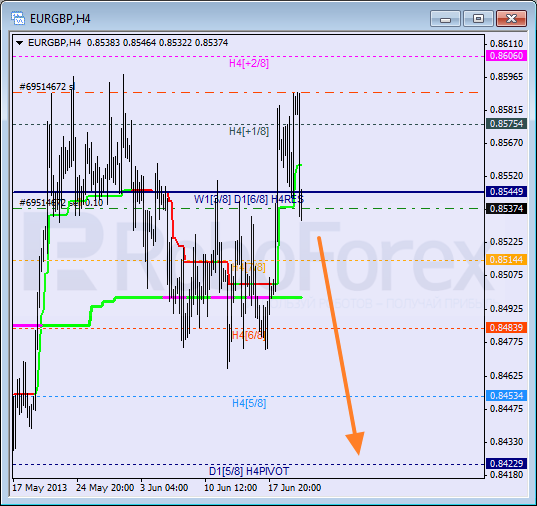
Task: Select the 0.85754 dark price tag
Action: click(506, 124)
